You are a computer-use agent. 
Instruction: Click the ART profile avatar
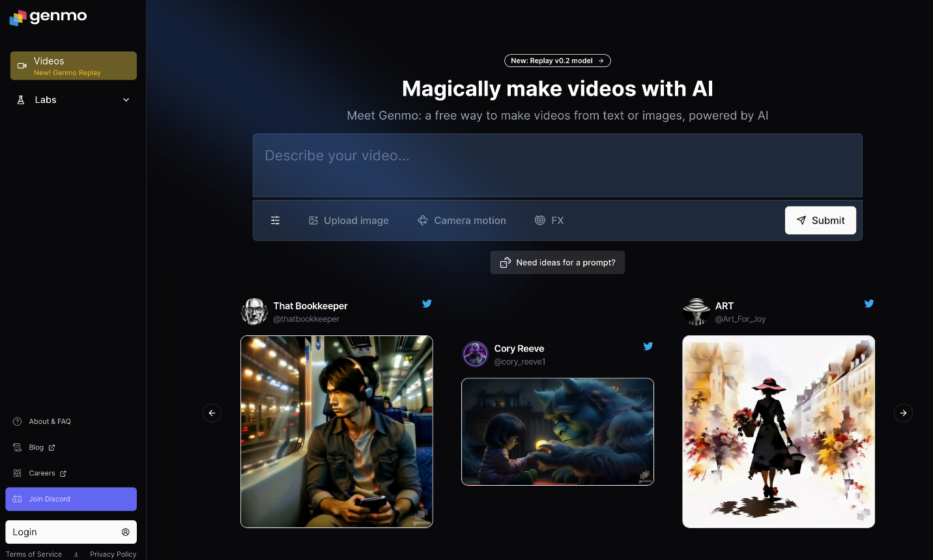click(x=696, y=312)
